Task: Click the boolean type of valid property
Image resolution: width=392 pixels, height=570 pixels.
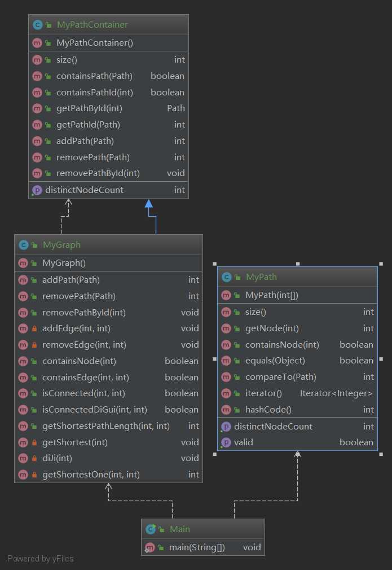Action: 356,442
